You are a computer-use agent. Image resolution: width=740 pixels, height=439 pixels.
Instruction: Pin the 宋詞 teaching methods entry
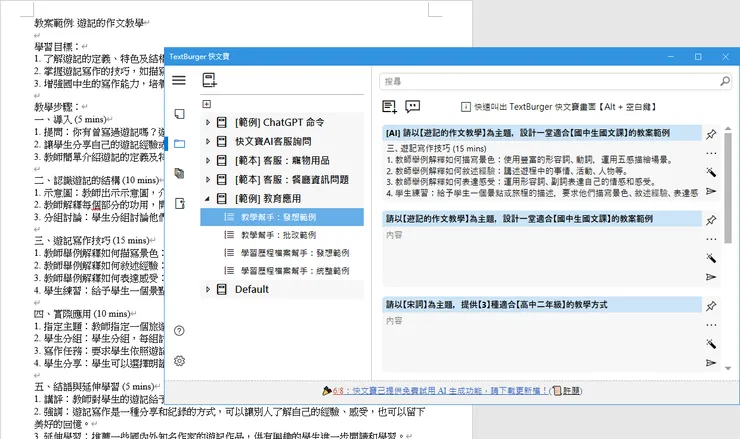(x=711, y=306)
